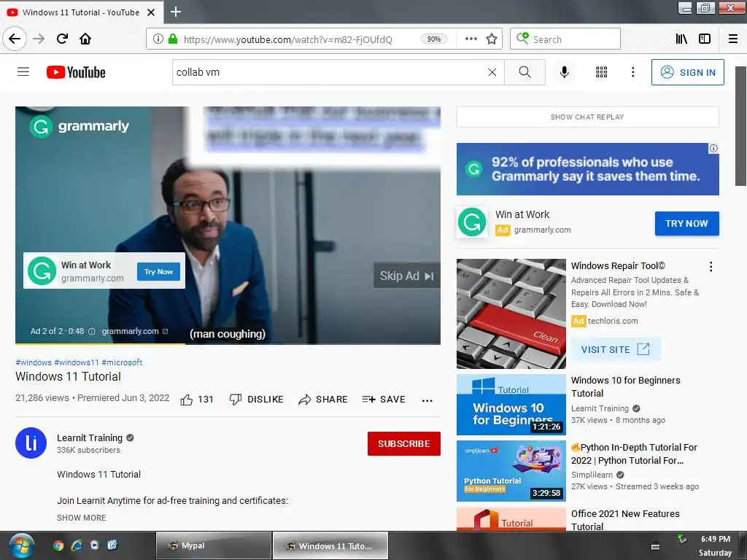Launch Chrome from the taskbar

(x=58, y=545)
